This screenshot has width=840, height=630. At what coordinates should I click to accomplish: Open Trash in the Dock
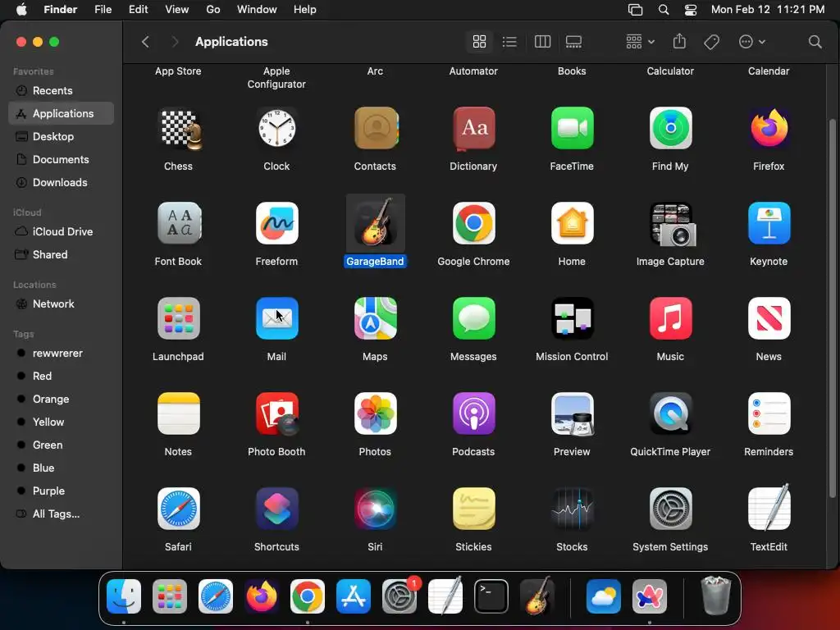(716, 596)
